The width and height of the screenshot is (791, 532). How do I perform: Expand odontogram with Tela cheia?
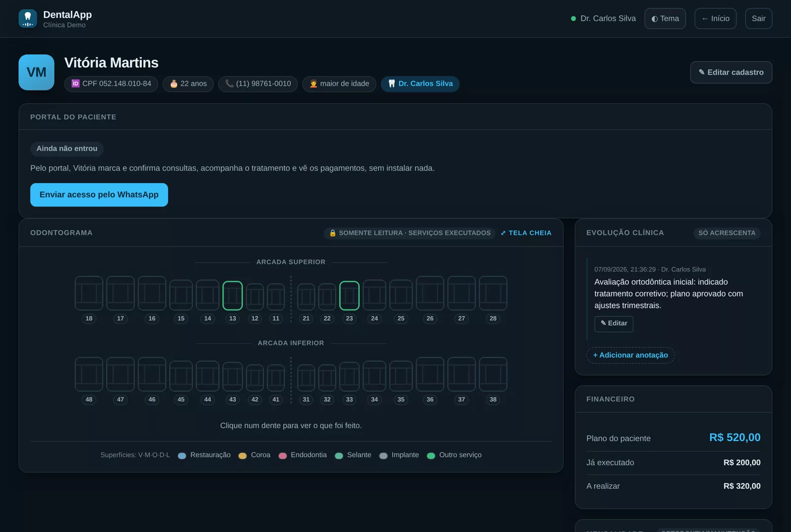pos(526,233)
